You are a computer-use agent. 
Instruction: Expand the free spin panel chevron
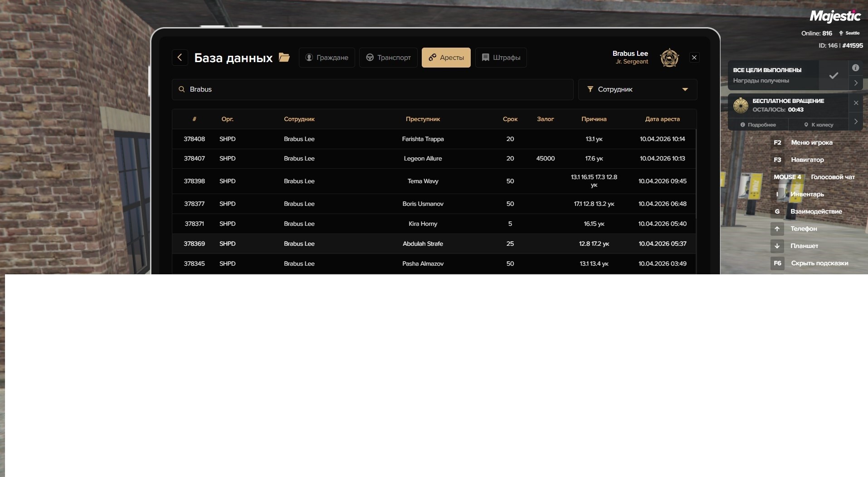(856, 122)
